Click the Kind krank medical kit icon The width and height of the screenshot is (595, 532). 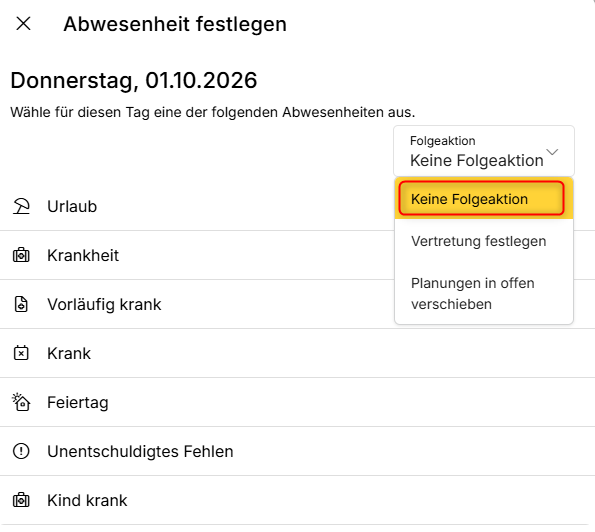click(x=21, y=500)
